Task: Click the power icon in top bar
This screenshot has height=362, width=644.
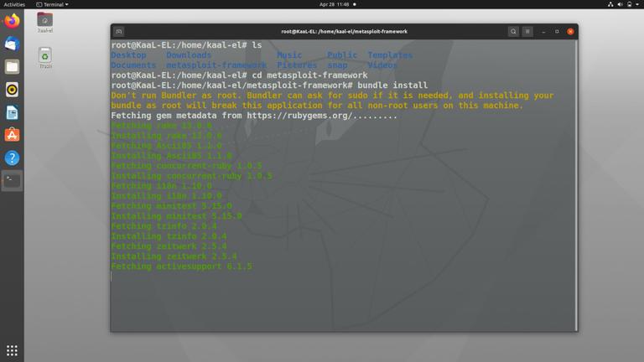Action: pyautogui.click(x=629, y=4)
